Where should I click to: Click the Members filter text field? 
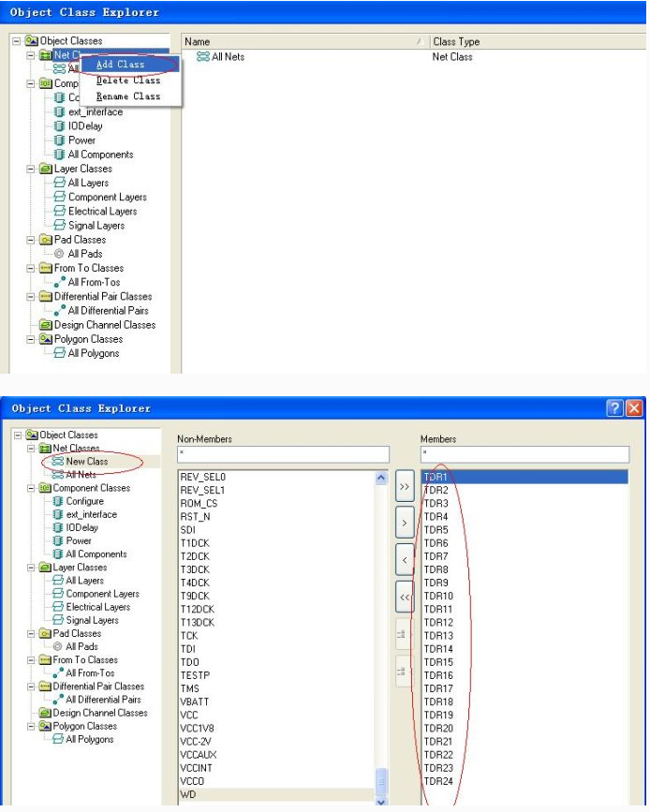[x=523, y=454]
